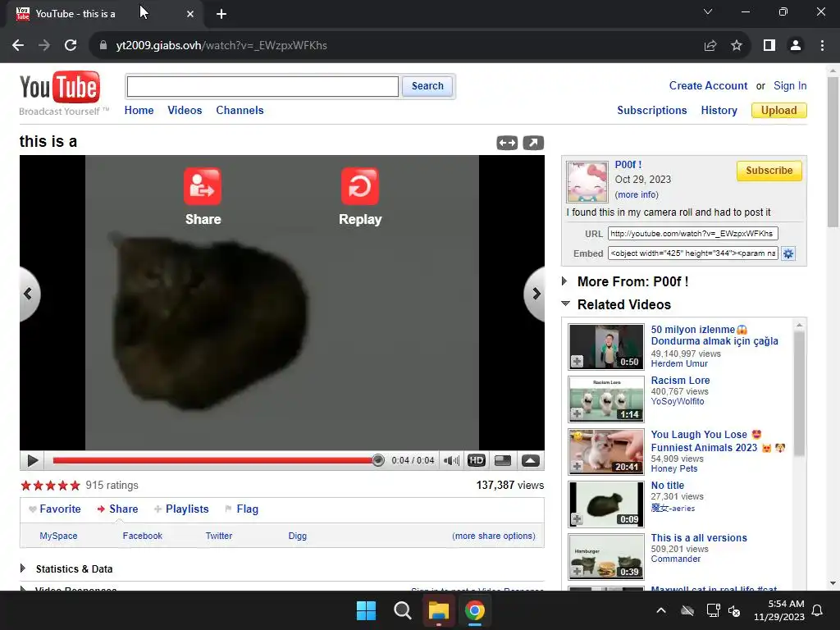840x630 pixels.
Task: Open the Videos menu item
Action: click(x=185, y=111)
